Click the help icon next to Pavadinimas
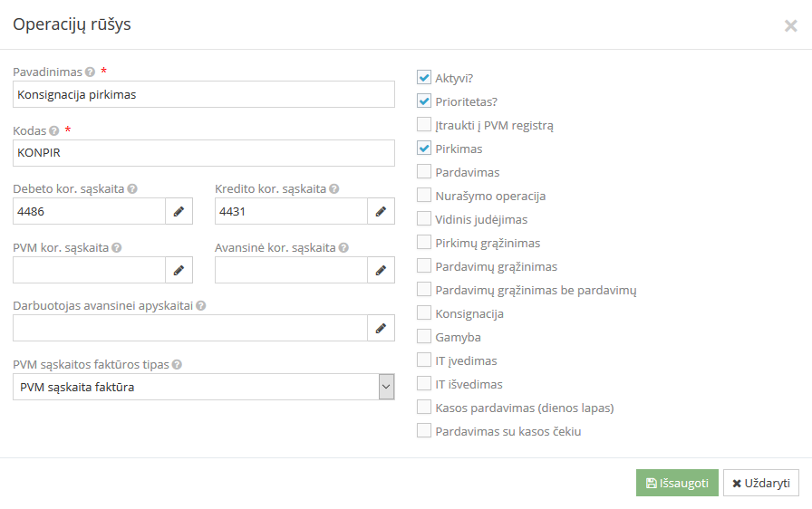 click(x=90, y=72)
